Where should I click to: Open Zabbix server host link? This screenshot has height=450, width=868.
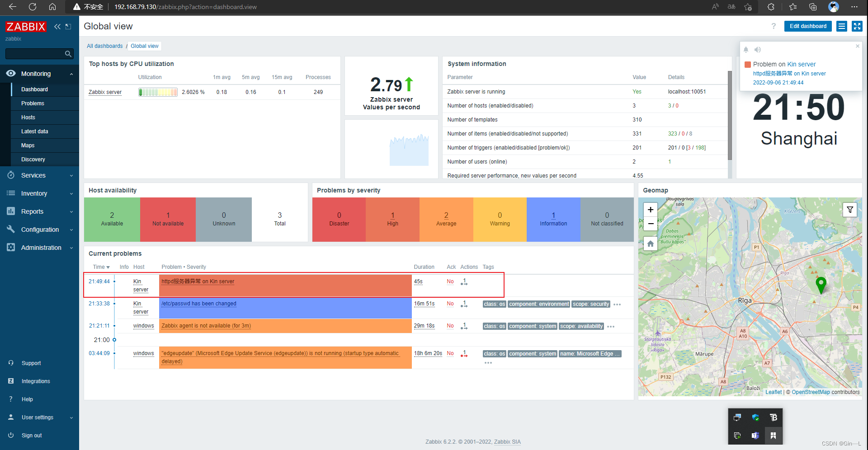[x=105, y=92]
